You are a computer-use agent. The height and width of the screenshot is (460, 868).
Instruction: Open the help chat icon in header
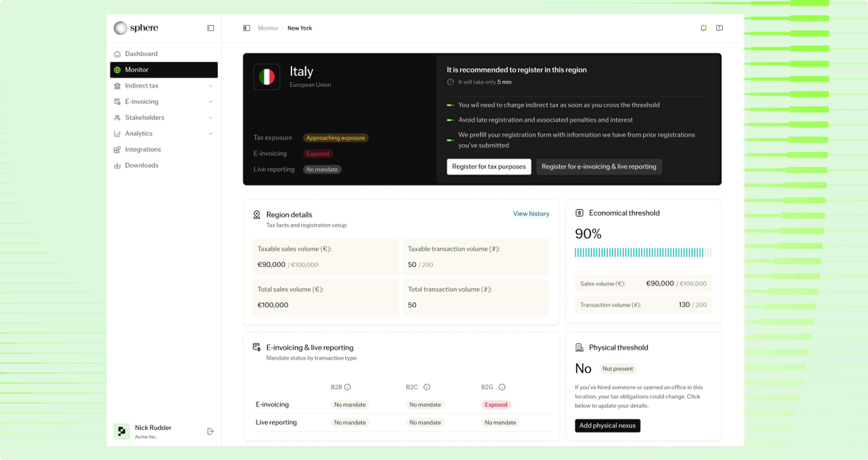click(719, 28)
